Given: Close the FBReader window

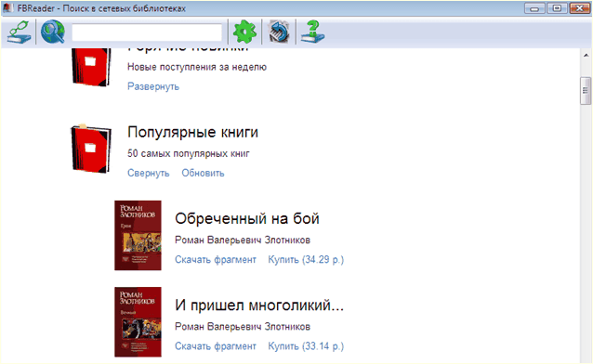Looking at the screenshot, I should coord(580,8).
